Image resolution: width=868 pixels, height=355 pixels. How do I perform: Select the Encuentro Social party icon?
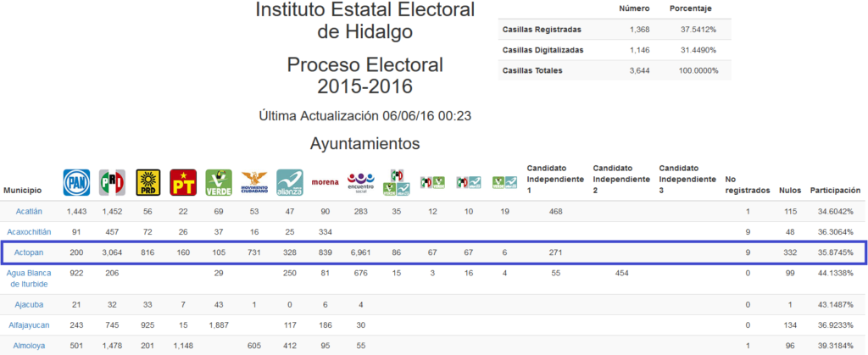coord(361,182)
